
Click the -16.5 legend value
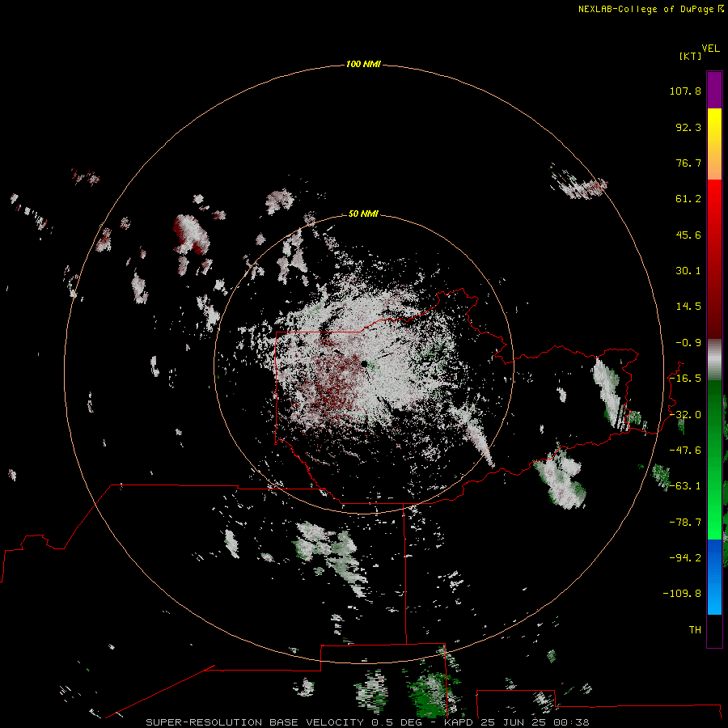pyautogui.click(x=685, y=379)
